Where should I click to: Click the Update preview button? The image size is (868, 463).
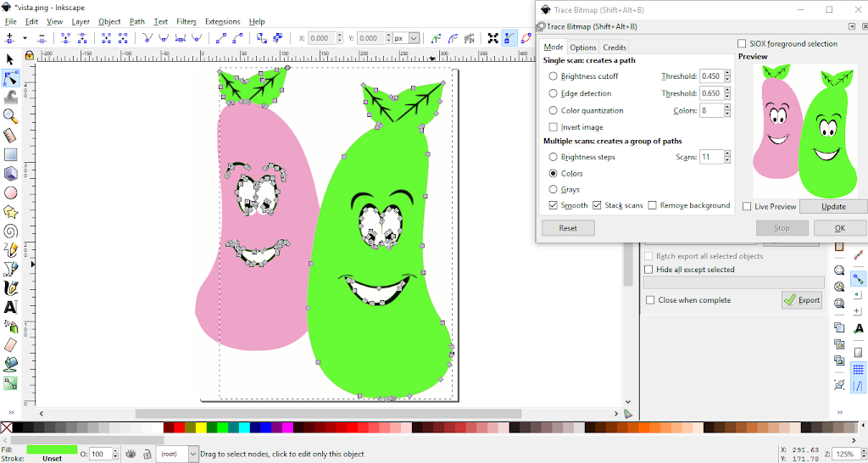click(833, 207)
